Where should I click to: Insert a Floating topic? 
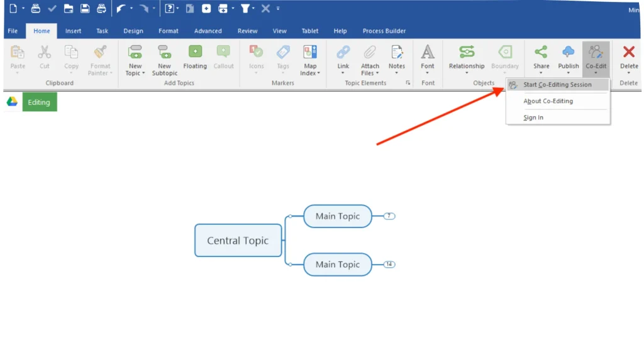194,57
